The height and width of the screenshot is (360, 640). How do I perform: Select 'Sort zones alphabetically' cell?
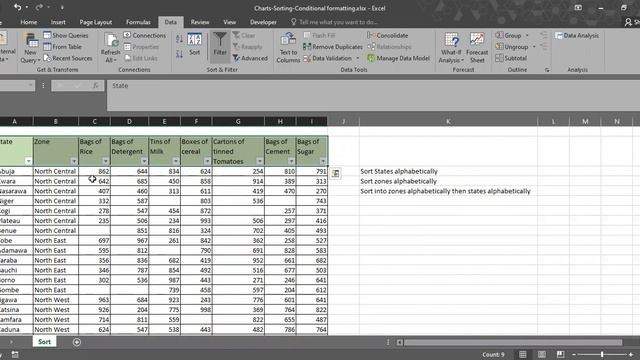[448, 181]
